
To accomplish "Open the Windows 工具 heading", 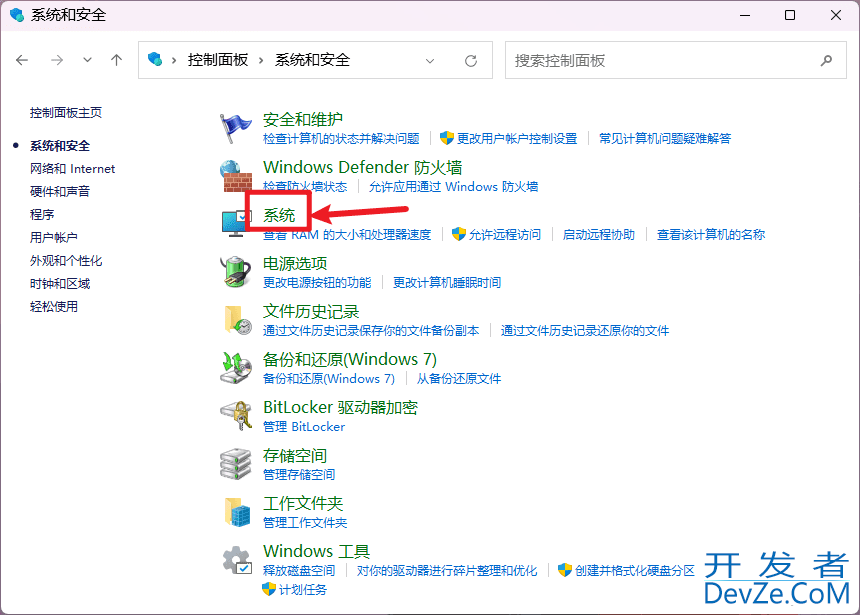I will point(316,551).
